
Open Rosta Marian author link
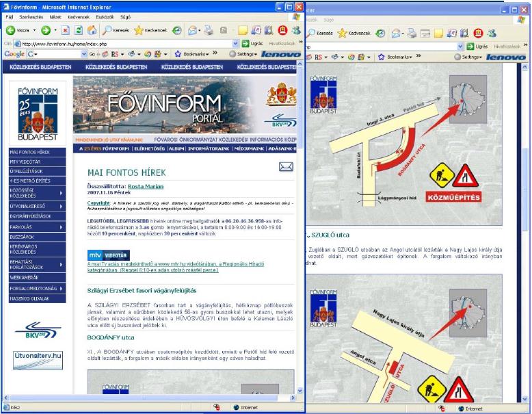[x=146, y=186]
